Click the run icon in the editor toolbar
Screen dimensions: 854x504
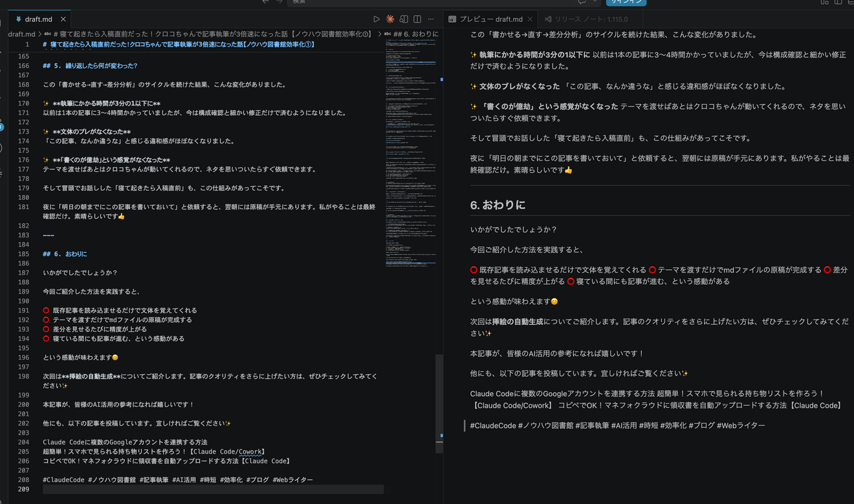pyautogui.click(x=377, y=19)
